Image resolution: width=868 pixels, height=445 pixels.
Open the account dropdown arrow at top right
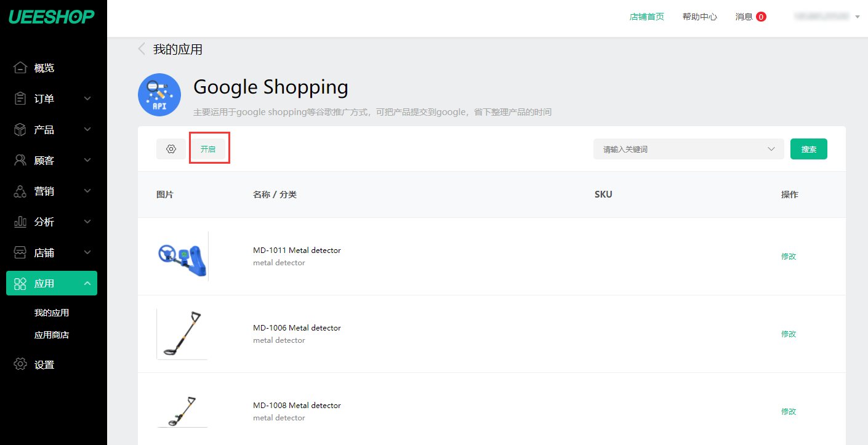[857, 17]
